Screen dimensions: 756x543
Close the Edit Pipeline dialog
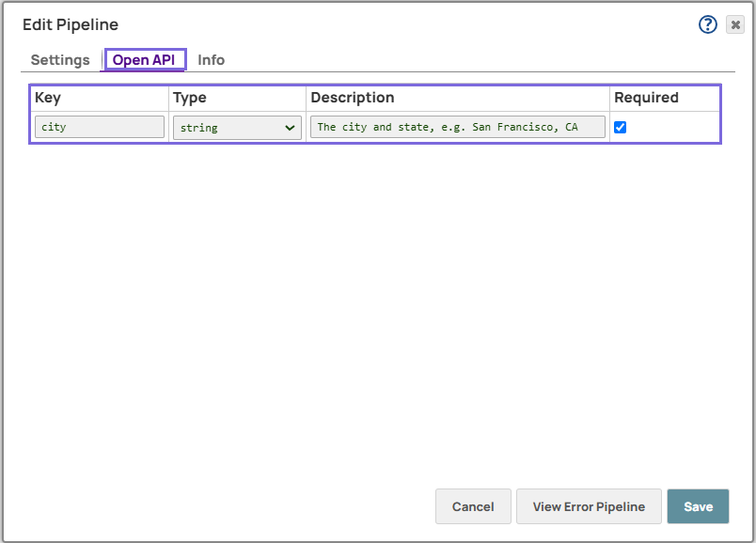point(735,25)
